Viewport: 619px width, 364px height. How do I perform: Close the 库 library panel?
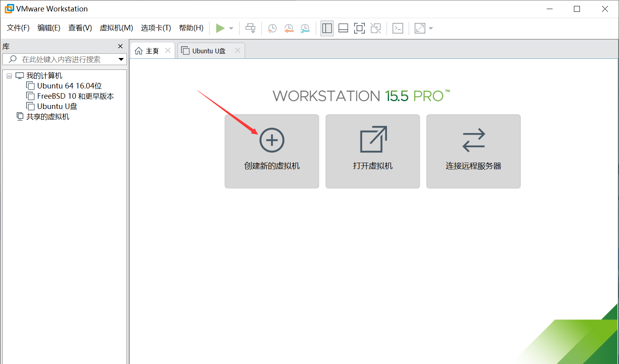[x=121, y=46]
